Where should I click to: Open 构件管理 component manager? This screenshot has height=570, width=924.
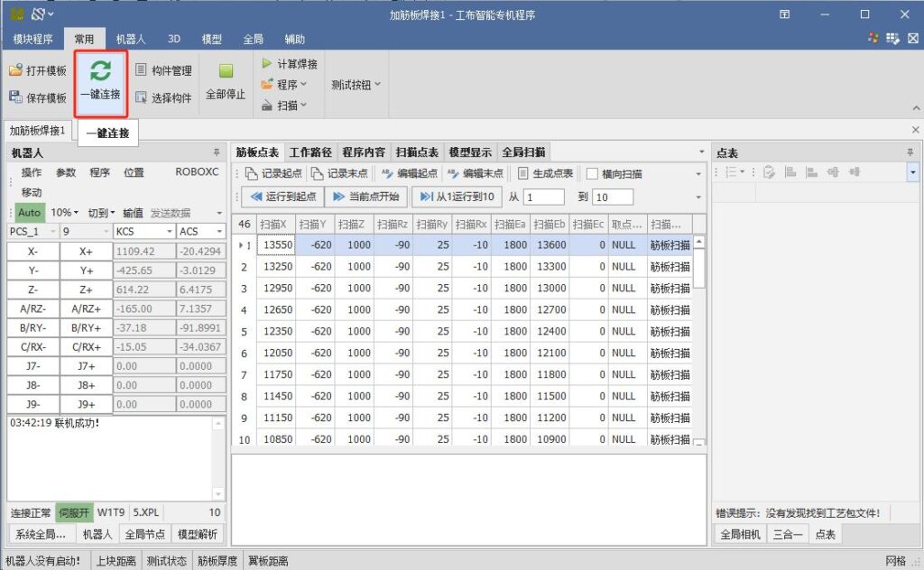pyautogui.click(x=142, y=70)
